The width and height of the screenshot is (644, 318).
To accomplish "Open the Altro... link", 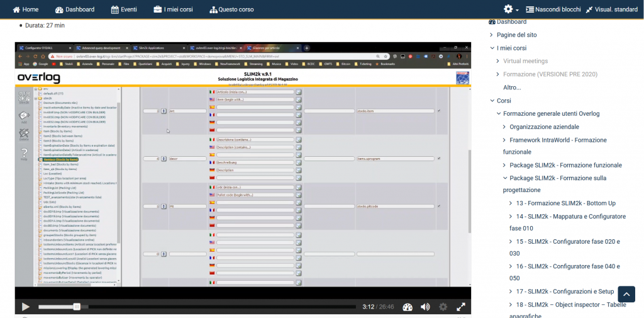I will click(512, 87).
